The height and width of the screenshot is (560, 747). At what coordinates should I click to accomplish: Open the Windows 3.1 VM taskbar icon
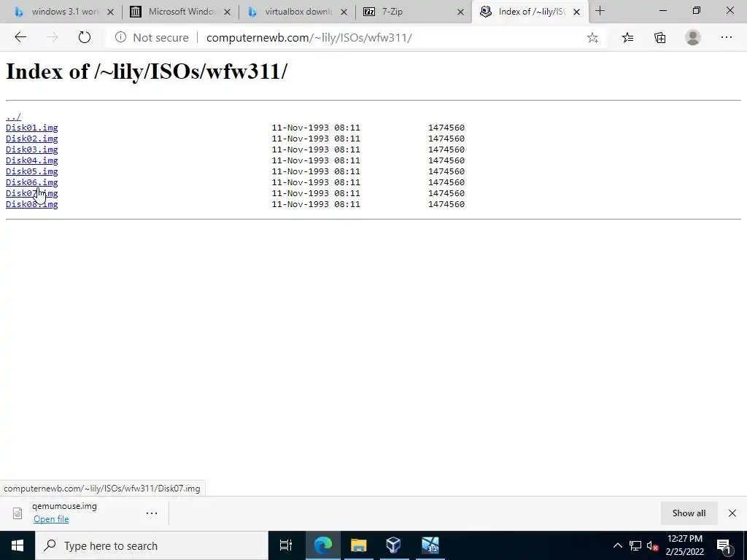point(430,545)
